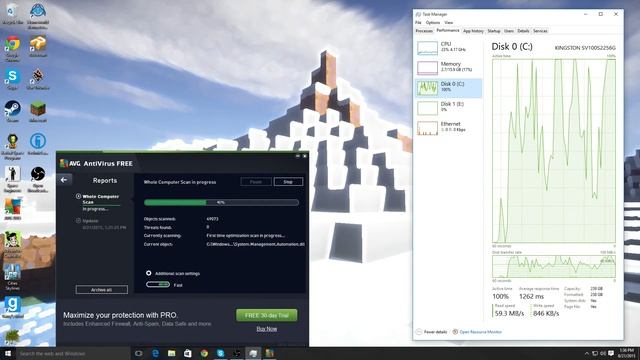Switch to the Users tab

coord(509,31)
